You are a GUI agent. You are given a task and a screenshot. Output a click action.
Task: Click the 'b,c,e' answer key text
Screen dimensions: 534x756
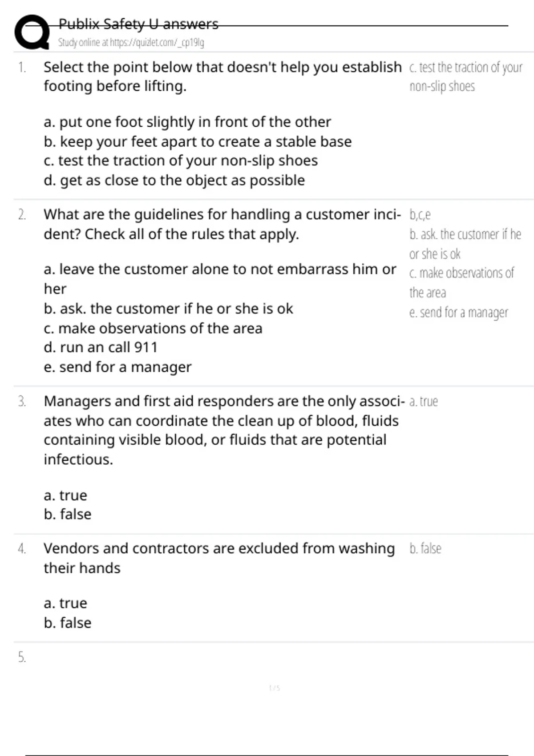pyautogui.click(x=420, y=215)
